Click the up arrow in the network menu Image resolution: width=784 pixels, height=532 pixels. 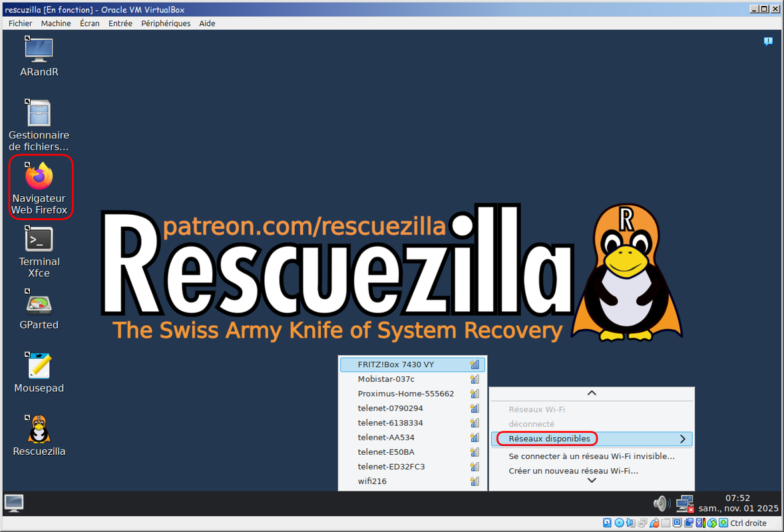coord(592,393)
